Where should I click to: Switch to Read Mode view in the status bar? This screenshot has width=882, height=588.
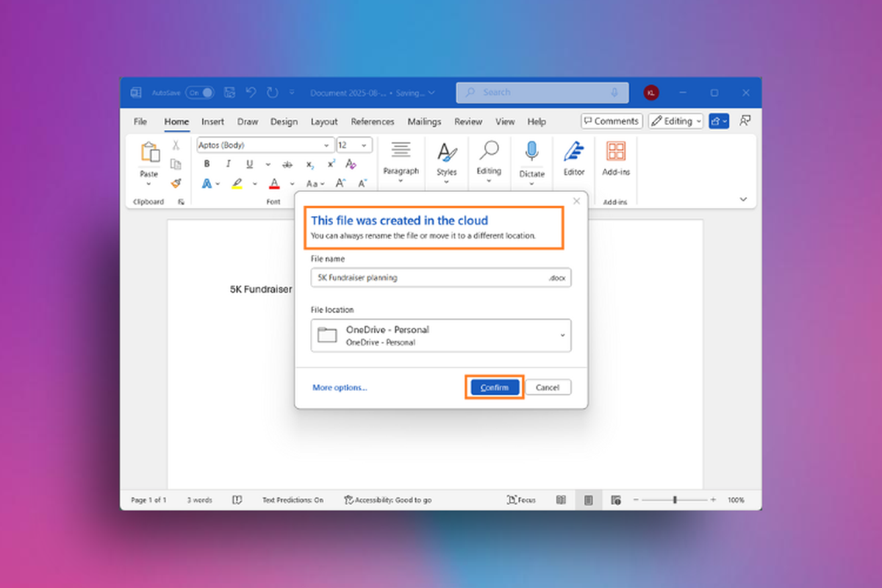(x=561, y=500)
